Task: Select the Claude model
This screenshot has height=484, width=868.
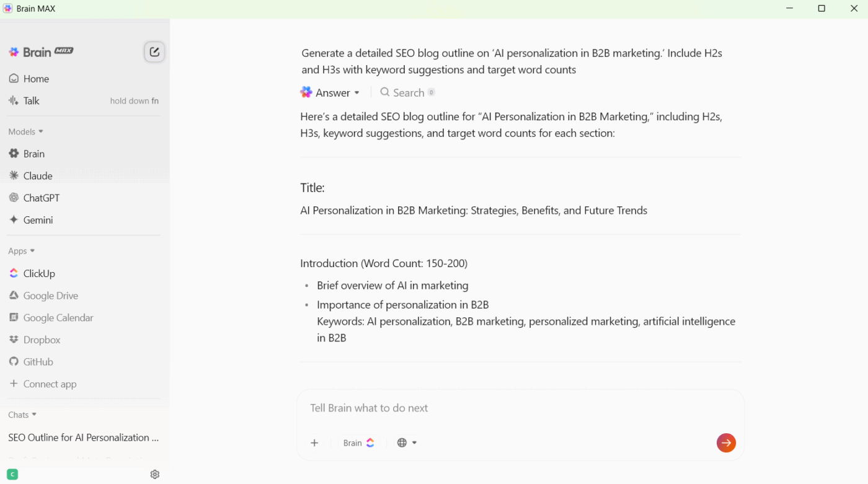Action: pos(37,176)
